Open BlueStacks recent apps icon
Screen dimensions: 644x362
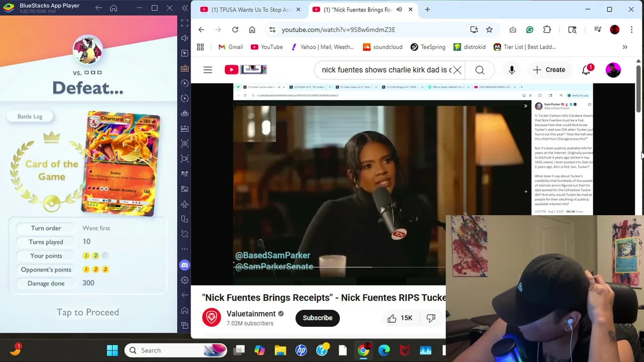(185, 325)
